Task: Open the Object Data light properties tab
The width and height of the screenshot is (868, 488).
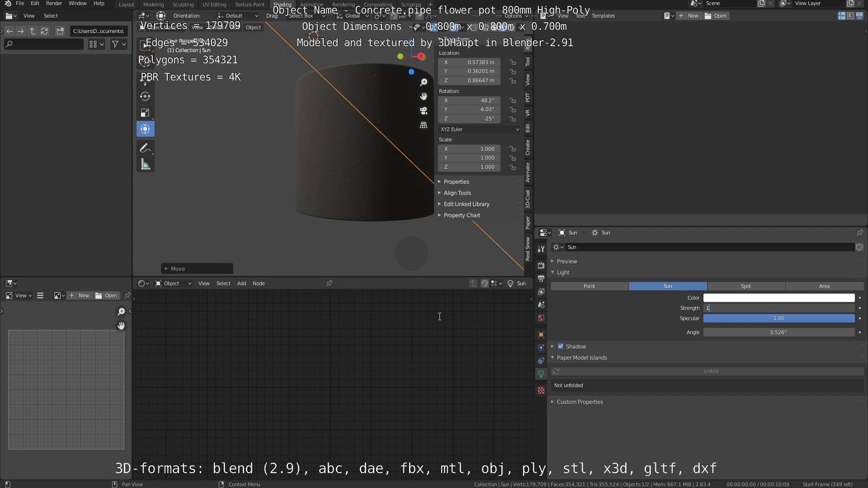Action: click(x=541, y=374)
